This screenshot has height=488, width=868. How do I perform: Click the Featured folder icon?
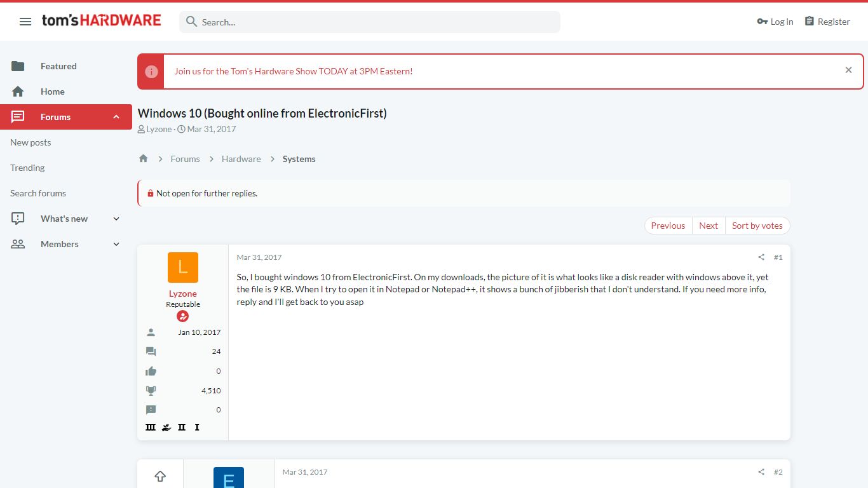[x=18, y=66]
